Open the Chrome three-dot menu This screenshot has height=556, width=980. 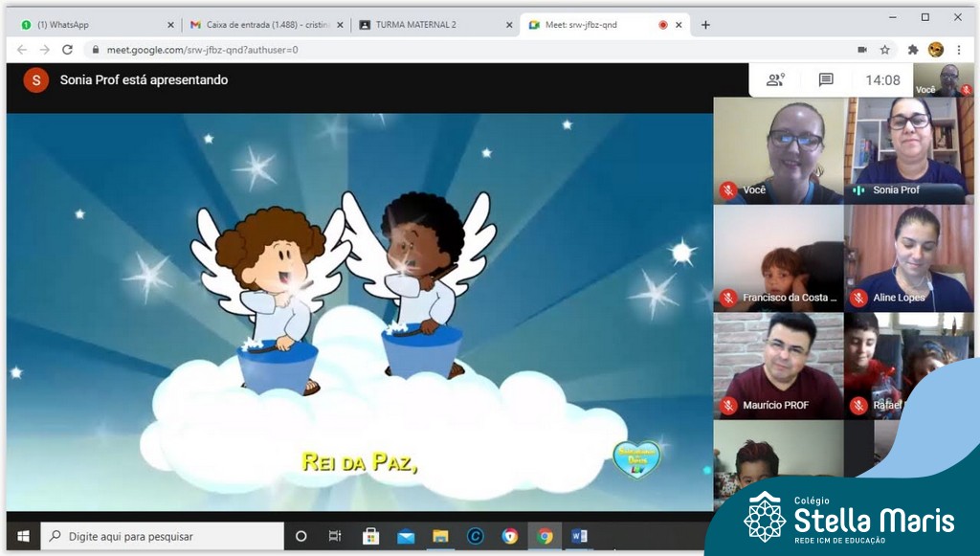point(959,50)
